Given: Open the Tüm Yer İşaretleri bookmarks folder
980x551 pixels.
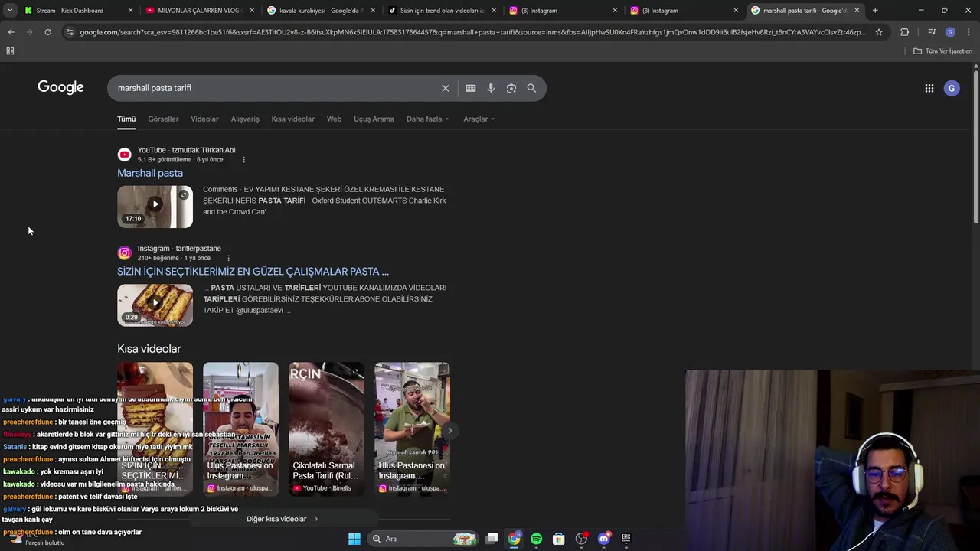Looking at the screenshot, I should pos(943,51).
